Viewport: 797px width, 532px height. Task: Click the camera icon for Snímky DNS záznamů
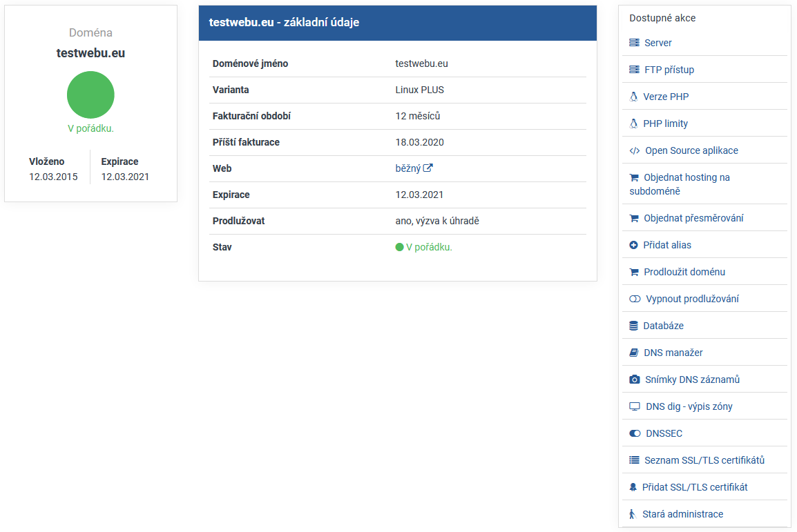635,380
